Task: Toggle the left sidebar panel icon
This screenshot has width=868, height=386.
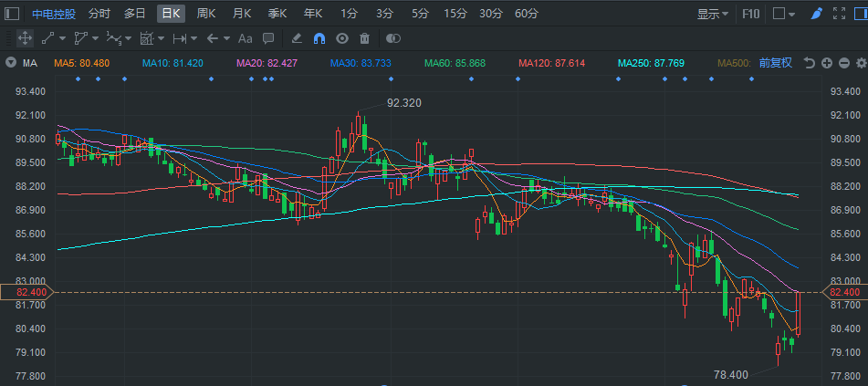Action: coord(12,14)
